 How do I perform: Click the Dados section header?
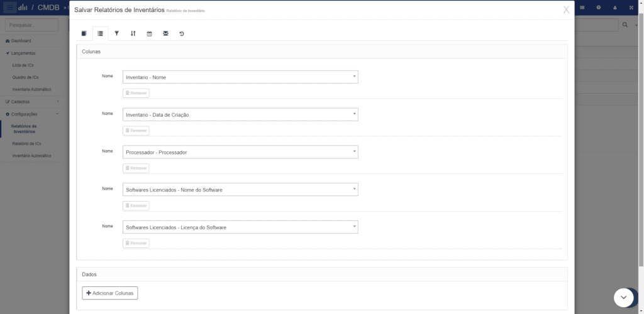pyautogui.click(x=322, y=274)
